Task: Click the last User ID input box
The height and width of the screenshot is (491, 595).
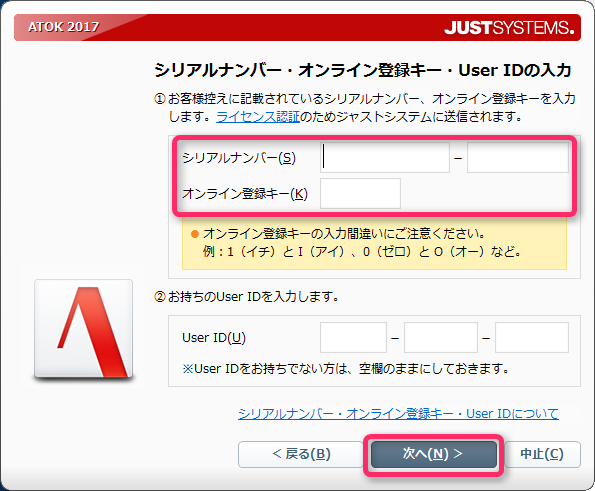Action: coord(532,337)
